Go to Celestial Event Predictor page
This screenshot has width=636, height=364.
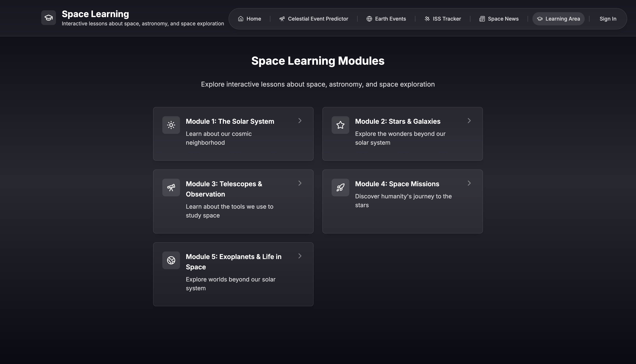(314, 19)
